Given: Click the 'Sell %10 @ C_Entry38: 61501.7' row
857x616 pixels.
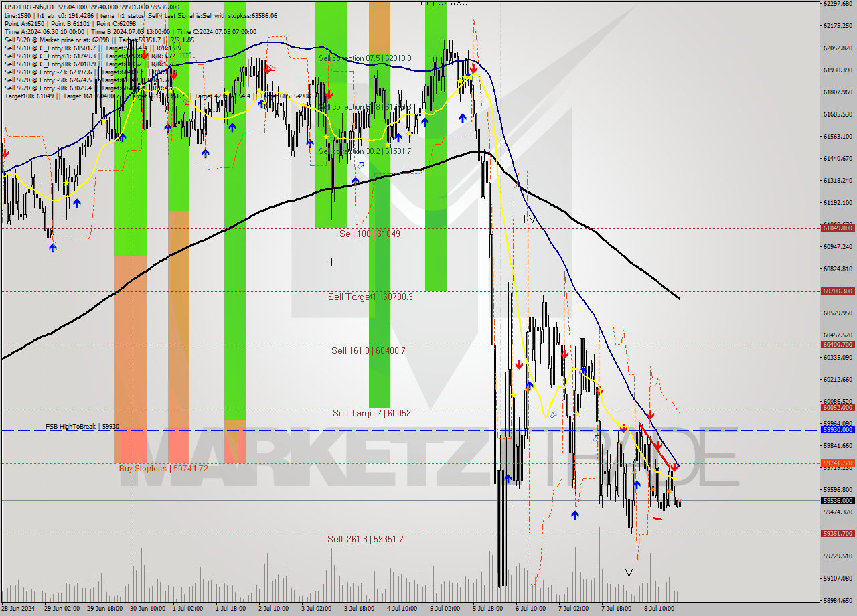Looking at the screenshot, I should pyautogui.click(x=50, y=48).
